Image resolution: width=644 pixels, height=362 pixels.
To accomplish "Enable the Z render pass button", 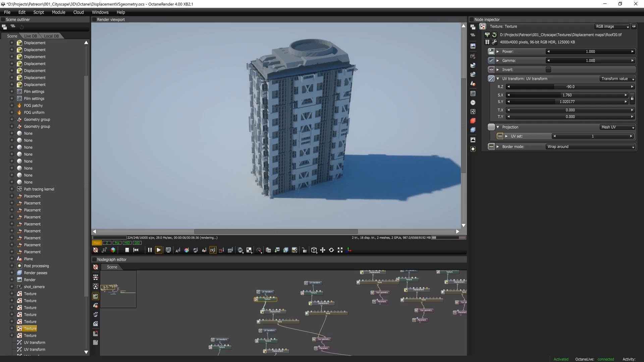I will (107, 243).
